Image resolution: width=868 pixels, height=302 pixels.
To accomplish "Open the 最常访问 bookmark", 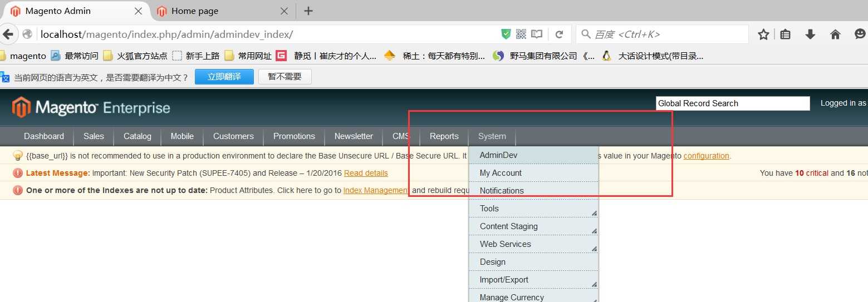I will [75, 56].
